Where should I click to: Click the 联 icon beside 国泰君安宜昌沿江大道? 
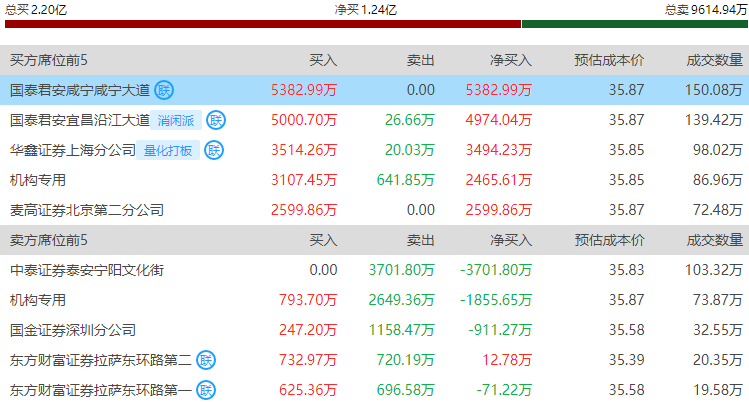point(216,120)
